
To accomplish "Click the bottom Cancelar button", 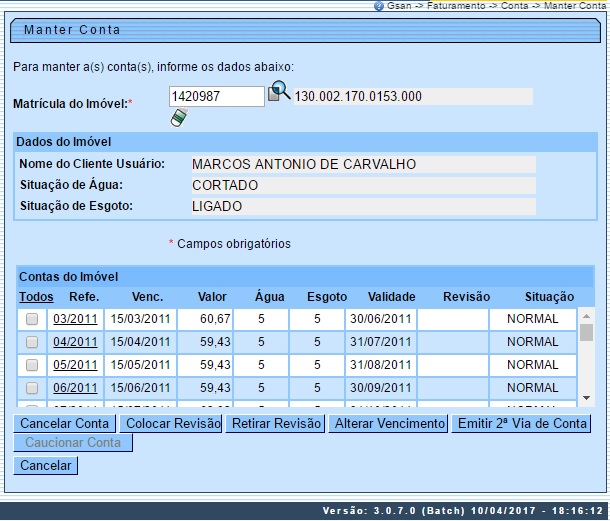I will tap(46, 465).
